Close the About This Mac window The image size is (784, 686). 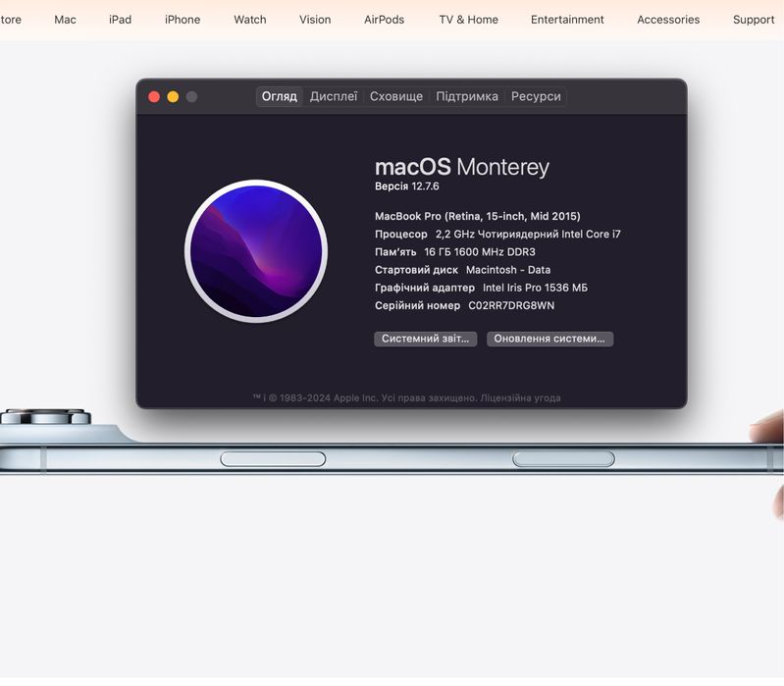coord(154,96)
